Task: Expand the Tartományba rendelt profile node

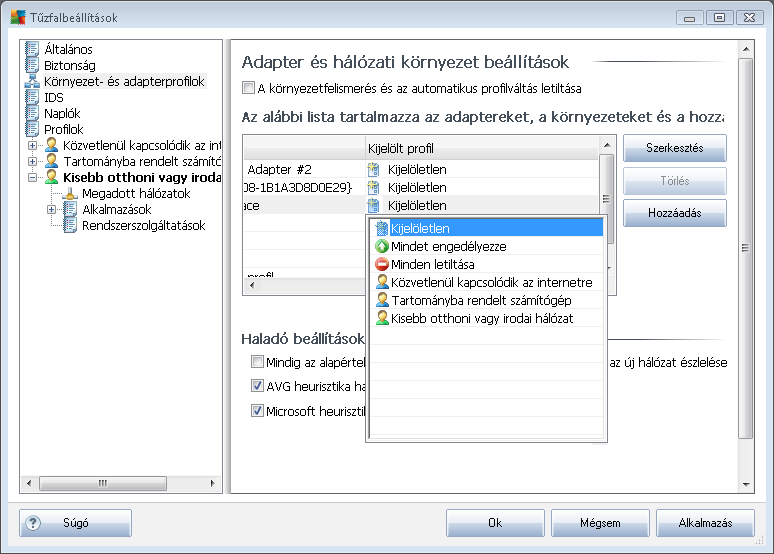Action: point(32,161)
